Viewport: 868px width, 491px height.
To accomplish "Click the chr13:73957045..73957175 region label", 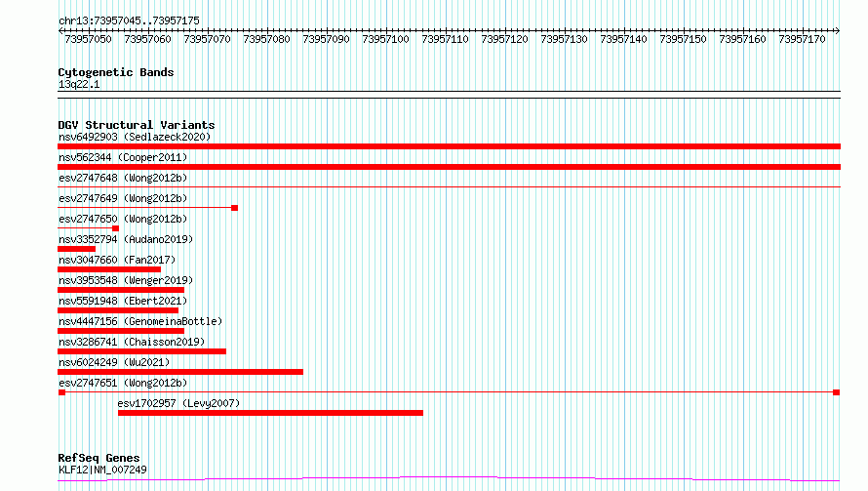I will 129,20.
